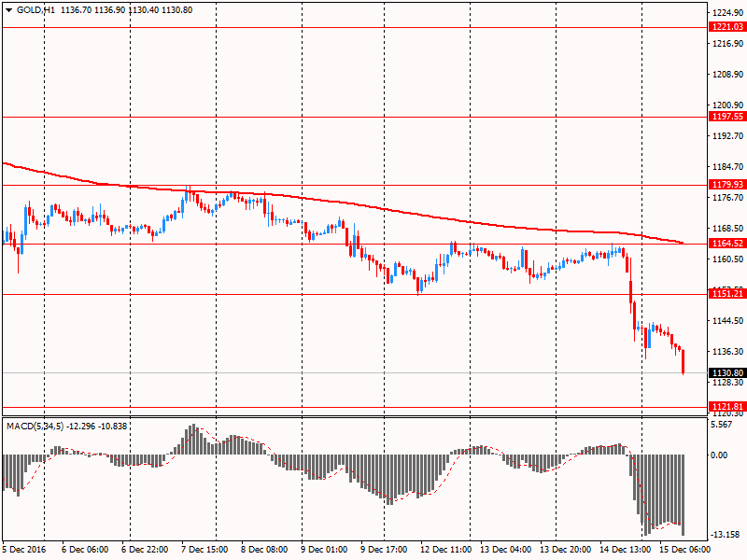Select the 6 Dec 22:00 time axis label

[145, 549]
